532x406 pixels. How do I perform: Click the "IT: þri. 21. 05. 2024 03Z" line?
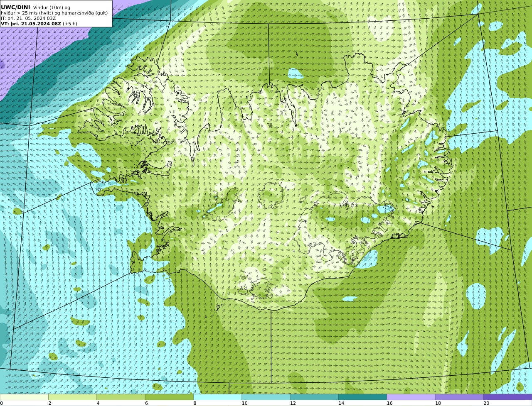tap(28, 18)
